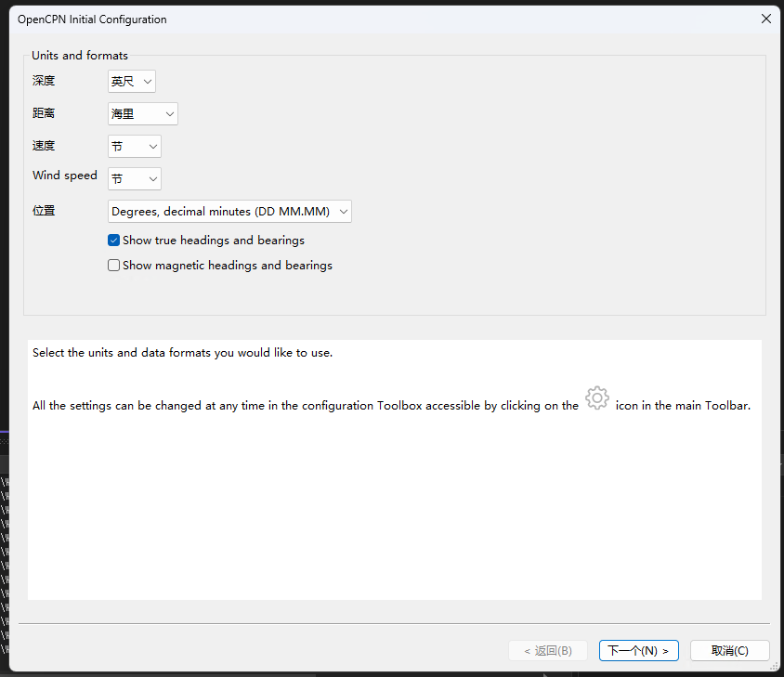
Task: Click the 位置 label
Action: (44, 211)
